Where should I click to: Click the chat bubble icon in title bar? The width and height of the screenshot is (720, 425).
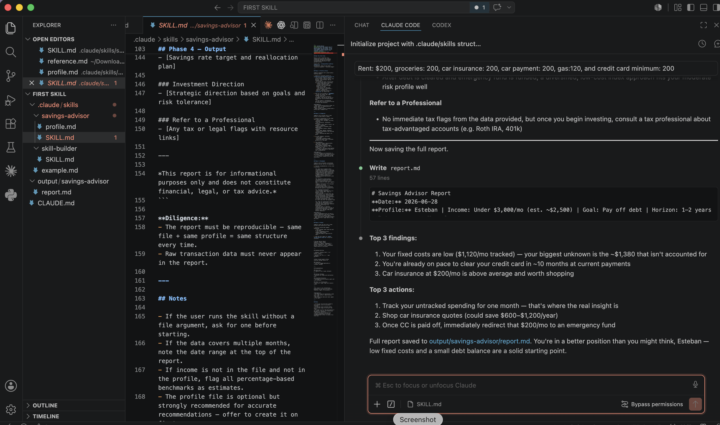497,7
